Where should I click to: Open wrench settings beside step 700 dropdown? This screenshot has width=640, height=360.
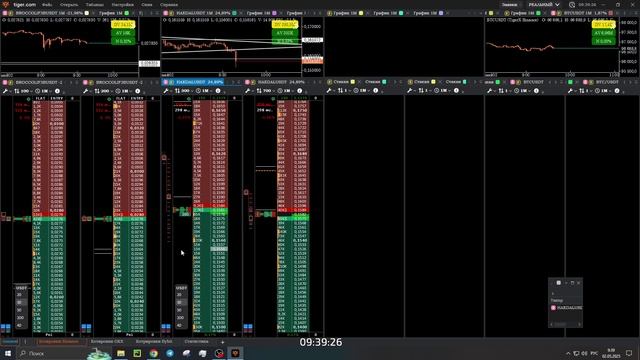[247, 91]
